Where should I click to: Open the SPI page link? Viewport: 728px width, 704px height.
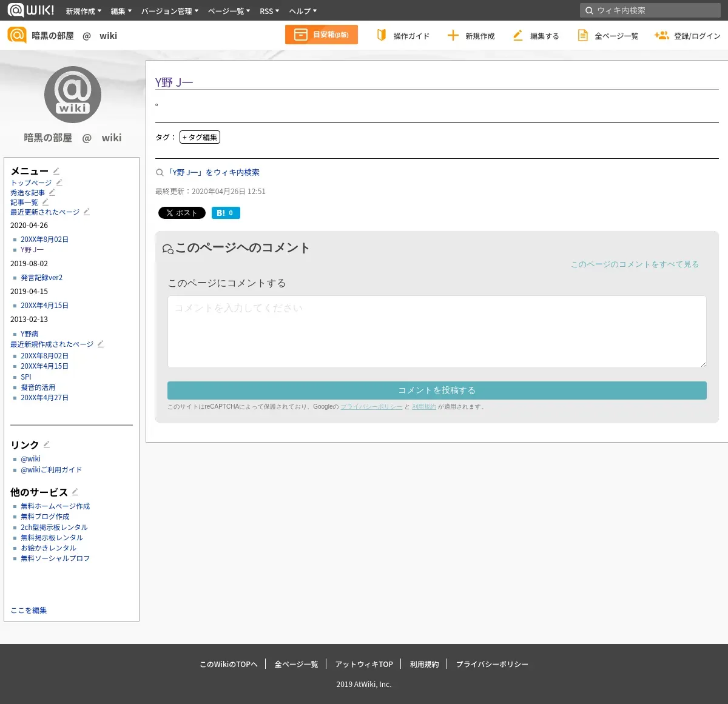point(25,377)
